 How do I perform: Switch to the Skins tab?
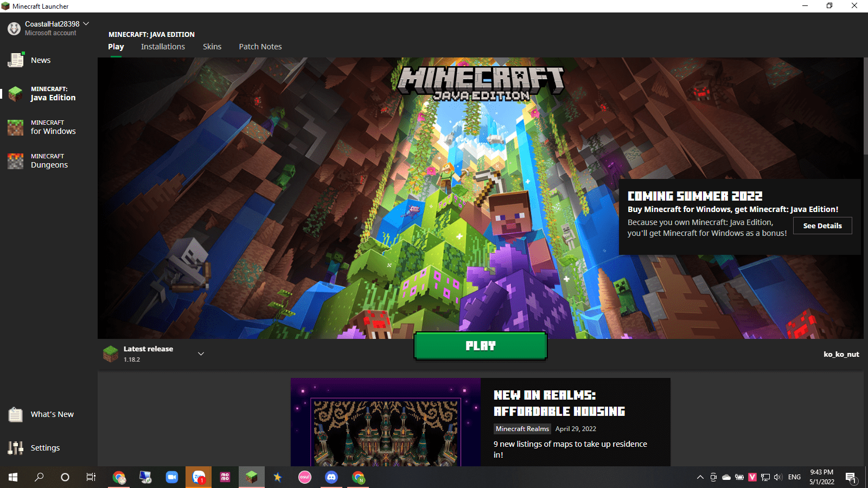point(212,47)
